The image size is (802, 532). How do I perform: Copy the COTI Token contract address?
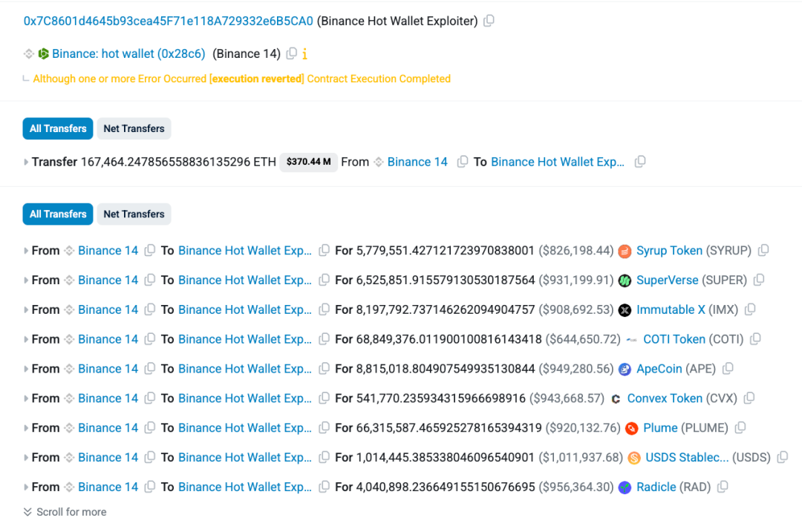[x=755, y=339]
